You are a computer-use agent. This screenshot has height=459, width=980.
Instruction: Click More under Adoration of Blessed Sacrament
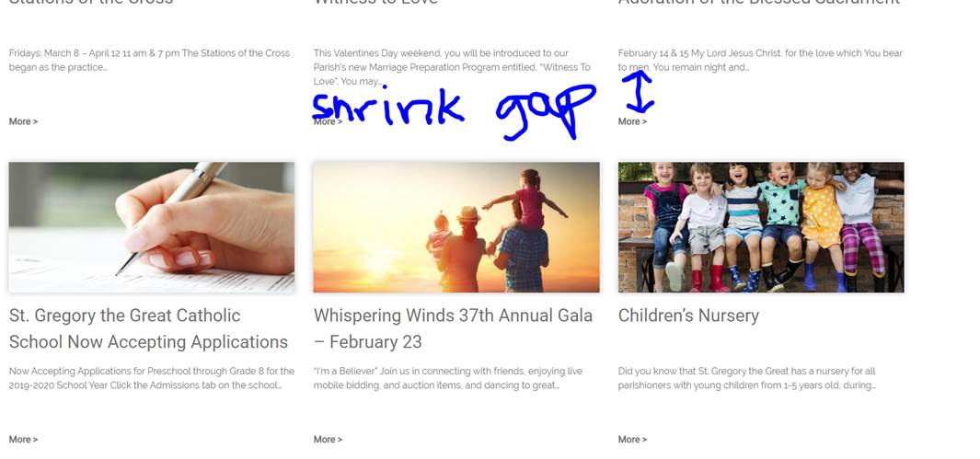632,121
